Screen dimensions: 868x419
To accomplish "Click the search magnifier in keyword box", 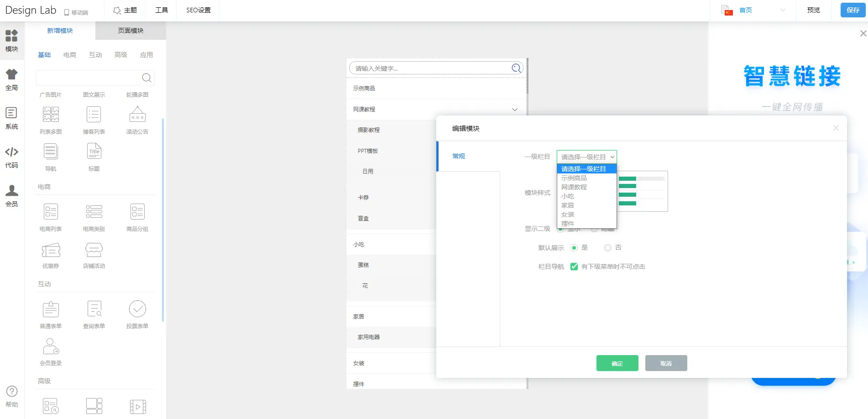I will 516,68.
